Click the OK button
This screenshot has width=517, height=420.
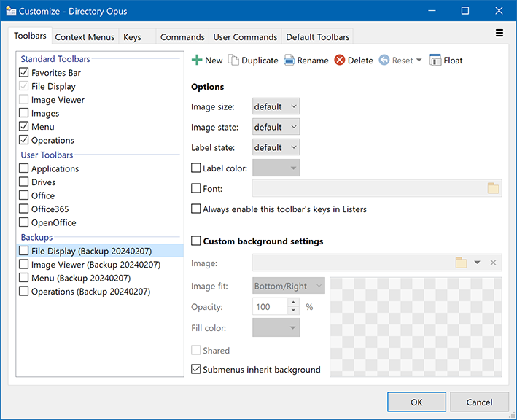pos(416,402)
